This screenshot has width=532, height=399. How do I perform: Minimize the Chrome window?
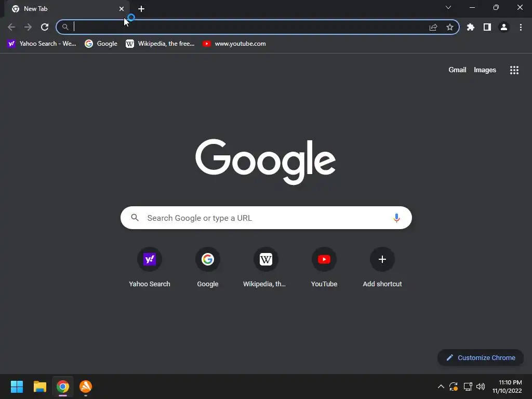472,7
